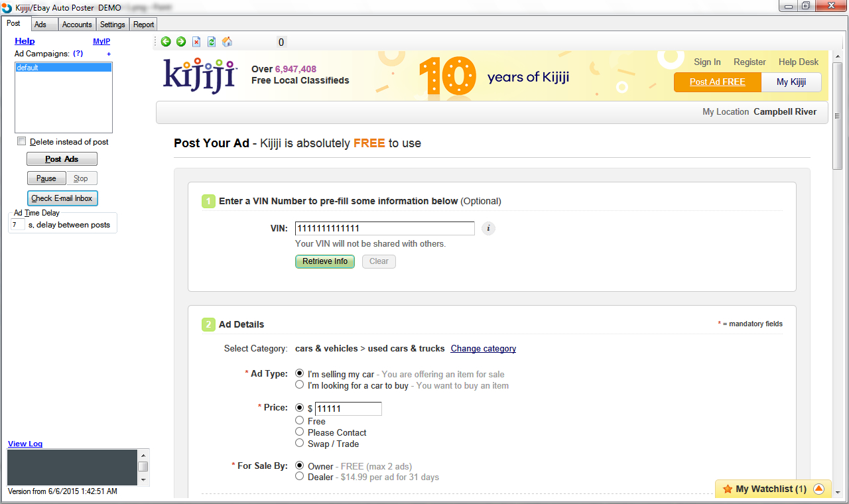Click Check E-mail Inbox button
The image size is (849, 504).
[x=62, y=198]
